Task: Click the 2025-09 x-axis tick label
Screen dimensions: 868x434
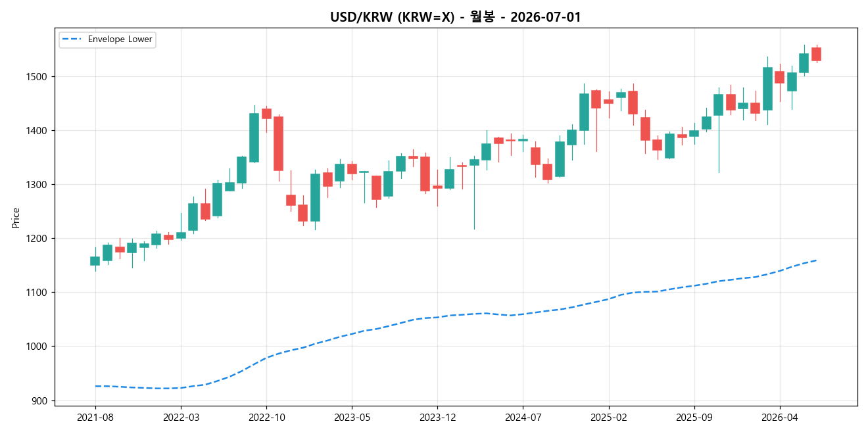Action: 694,417
